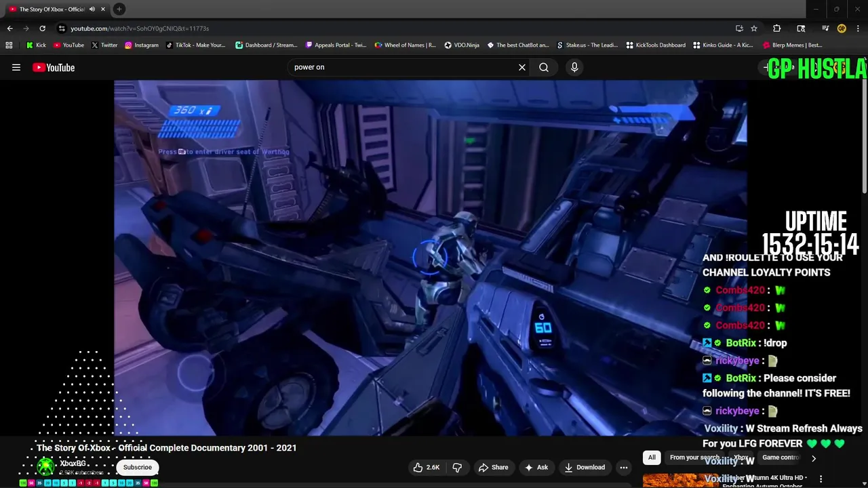Screen dimensions: 868x488
Task: Select the 'All' filter chip
Action: coord(652,457)
